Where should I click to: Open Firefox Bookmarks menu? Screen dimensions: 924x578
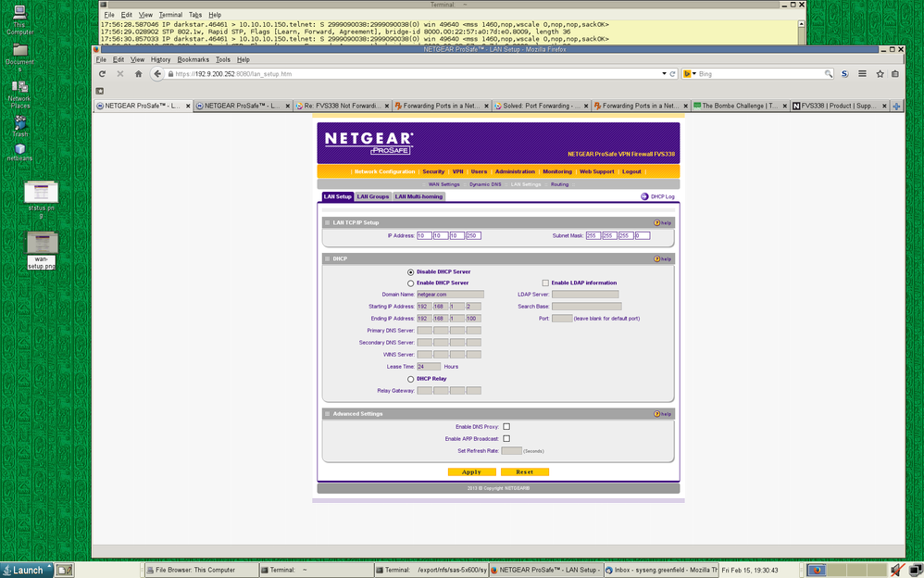(193, 59)
